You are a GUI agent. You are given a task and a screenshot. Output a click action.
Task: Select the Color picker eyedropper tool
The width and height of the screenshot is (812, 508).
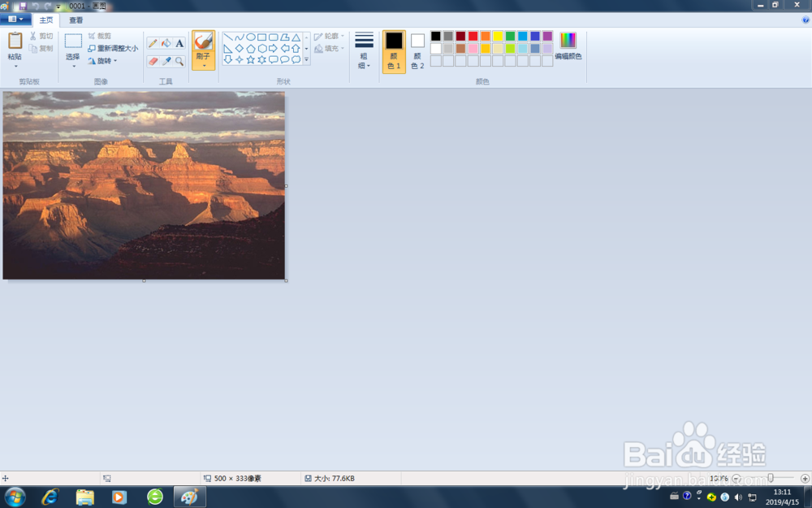coord(166,61)
